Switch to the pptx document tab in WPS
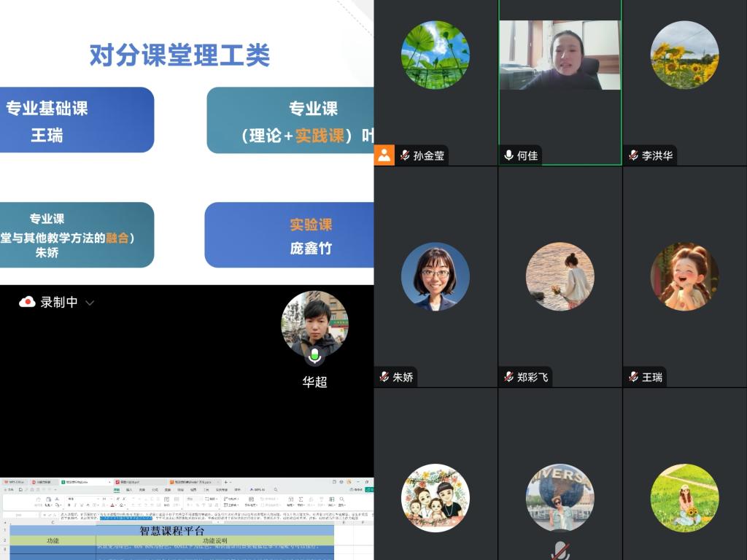The image size is (747, 560). pyautogui.click(x=194, y=482)
